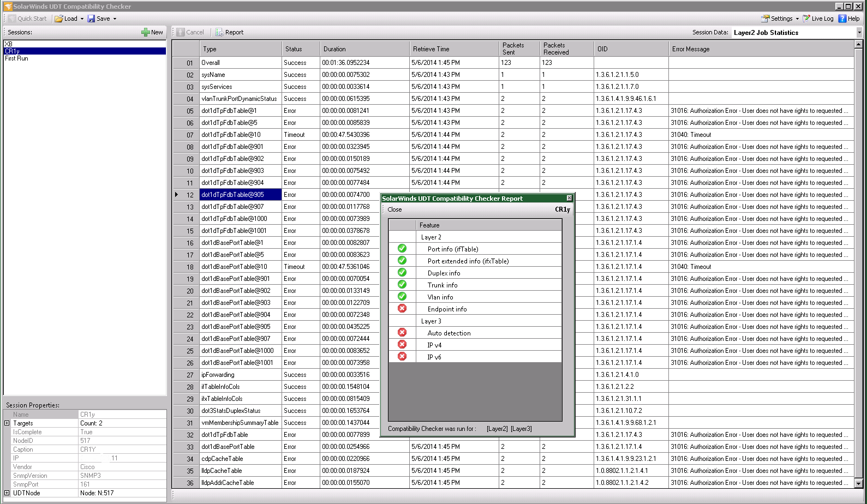Click green check icon beside Trunk info

[402, 284]
